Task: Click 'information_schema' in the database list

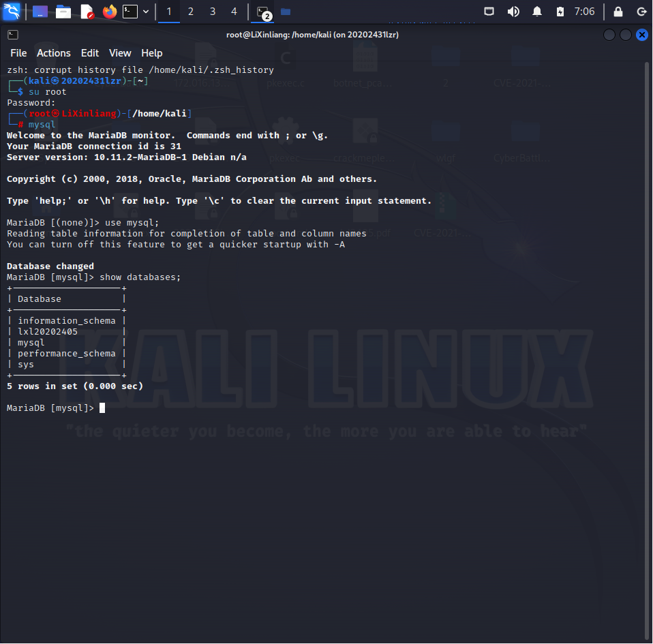Action: (x=67, y=321)
